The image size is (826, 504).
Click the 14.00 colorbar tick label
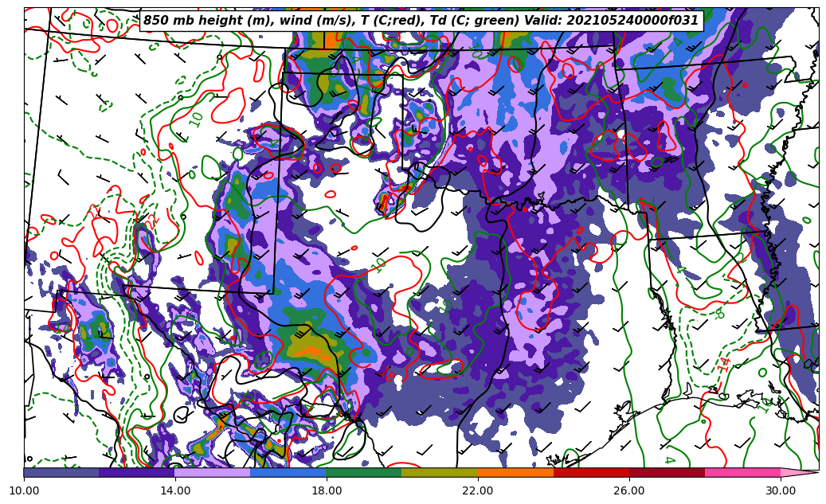[x=175, y=490]
